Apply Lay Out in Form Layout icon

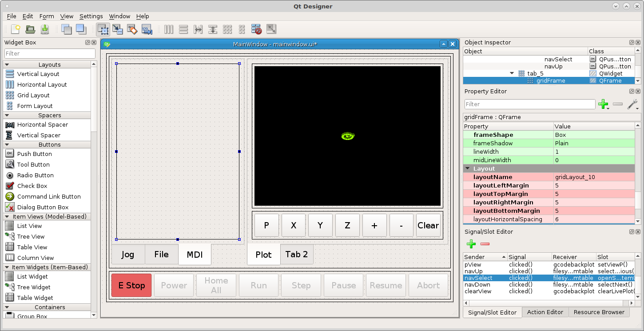(242, 29)
